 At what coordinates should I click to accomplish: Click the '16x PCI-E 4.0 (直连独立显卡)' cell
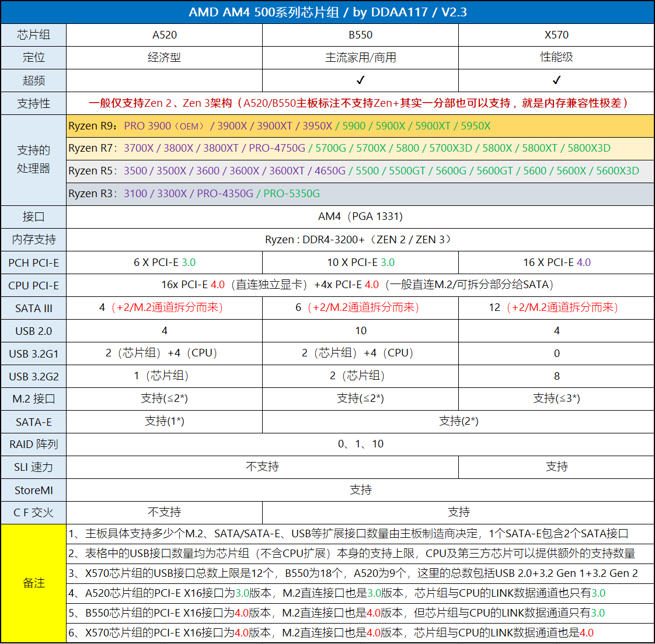(360, 285)
